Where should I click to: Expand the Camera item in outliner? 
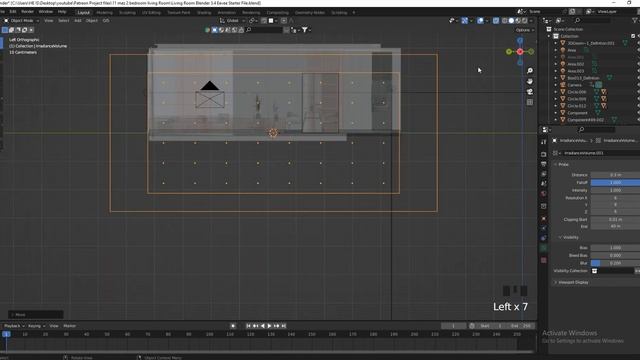pos(556,85)
